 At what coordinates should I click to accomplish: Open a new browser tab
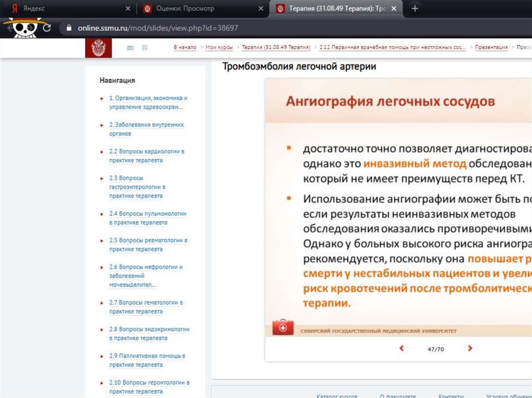tap(415, 8)
